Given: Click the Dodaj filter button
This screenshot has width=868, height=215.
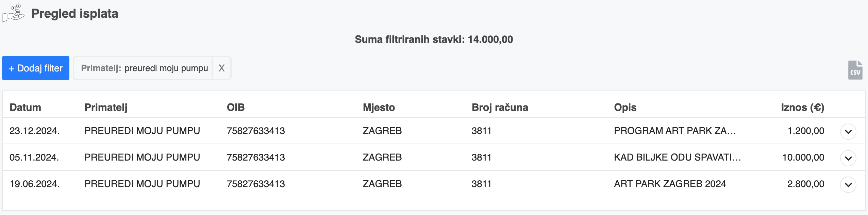Looking at the screenshot, I should click(36, 68).
